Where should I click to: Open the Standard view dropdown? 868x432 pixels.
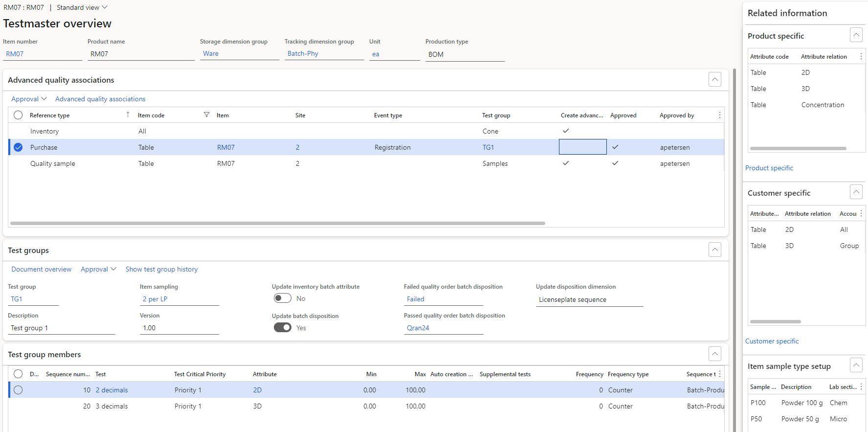click(x=82, y=7)
